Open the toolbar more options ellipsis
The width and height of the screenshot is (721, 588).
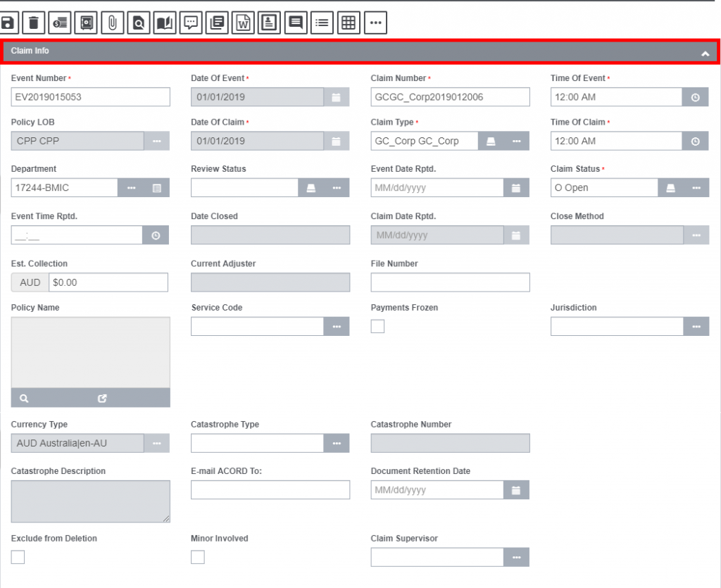click(375, 23)
